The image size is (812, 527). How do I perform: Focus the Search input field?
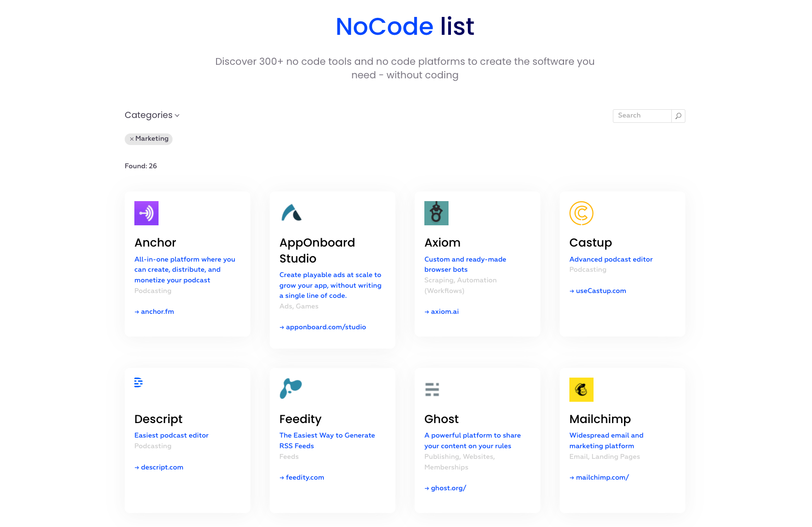[x=642, y=116]
